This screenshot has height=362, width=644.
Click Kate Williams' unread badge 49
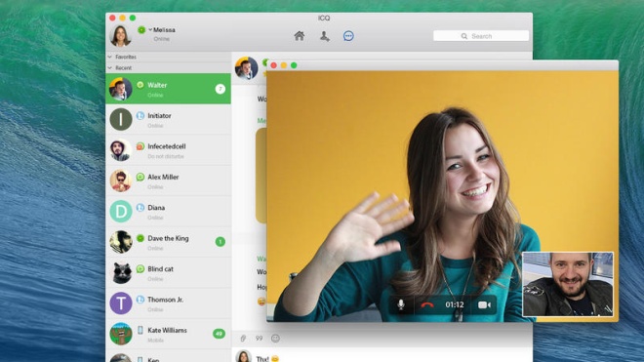click(x=219, y=334)
